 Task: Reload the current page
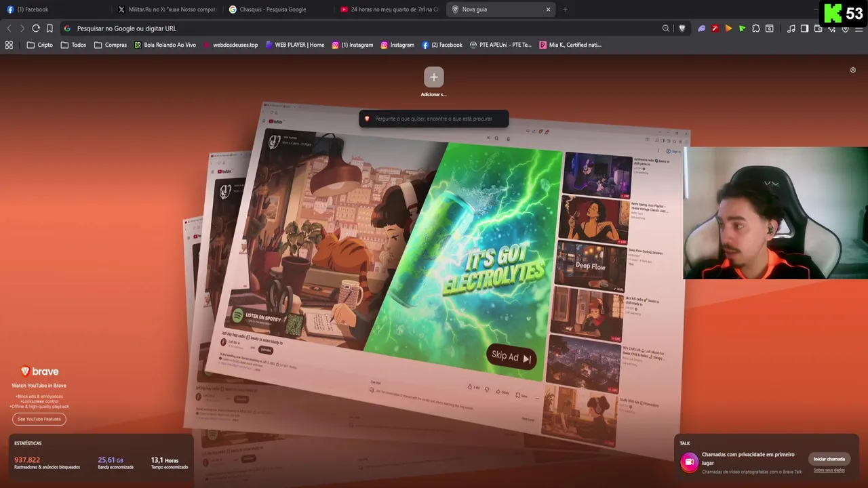(x=36, y=28)
